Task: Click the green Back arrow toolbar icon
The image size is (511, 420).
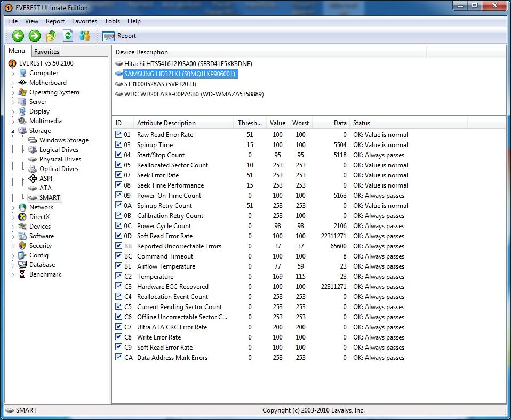Action: pyautogui.click(x=18, y=36)
